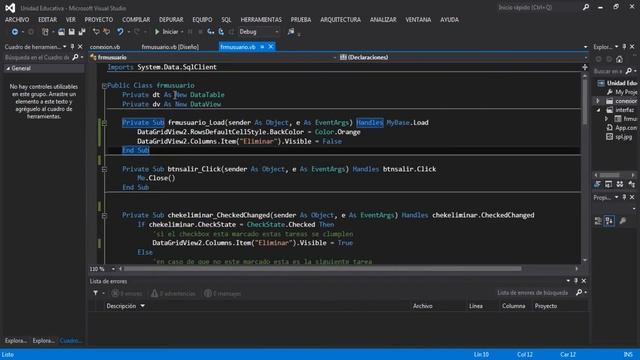
Task: Open the ARQUITECTURA menu
Action: coord(340,20)
